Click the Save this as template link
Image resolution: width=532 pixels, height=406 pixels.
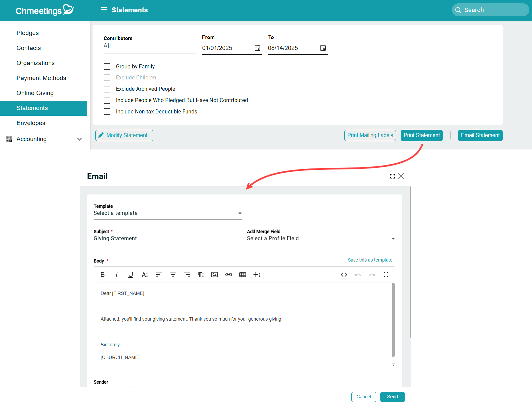pyautogui.click(x=370, y=260)
